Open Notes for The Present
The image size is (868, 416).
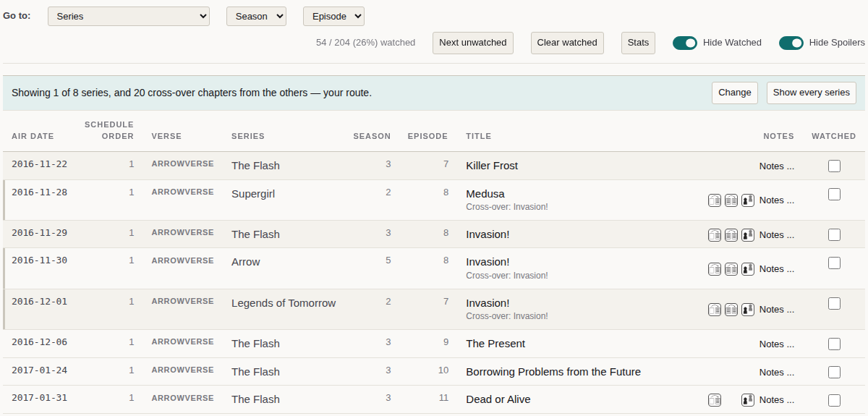[x=777, y=344]
